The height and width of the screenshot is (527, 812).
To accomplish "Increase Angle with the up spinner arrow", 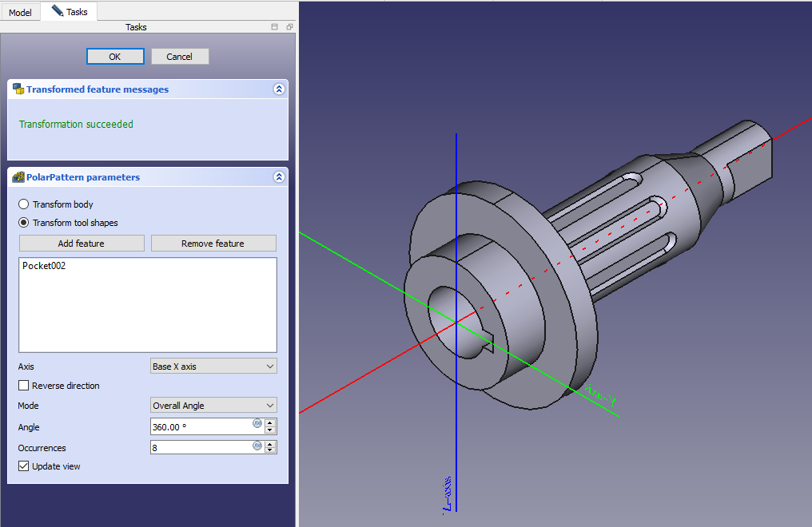I will [270, 423].
